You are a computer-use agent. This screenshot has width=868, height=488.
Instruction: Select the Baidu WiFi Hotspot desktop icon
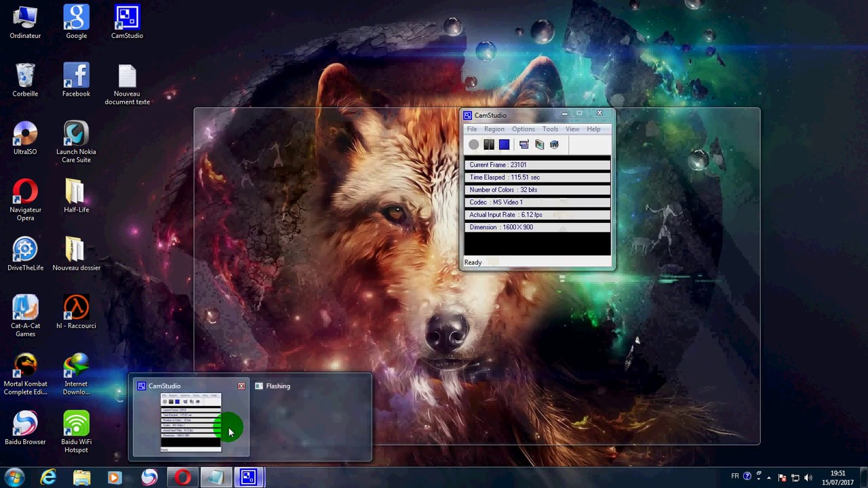[x=76, y=432]
